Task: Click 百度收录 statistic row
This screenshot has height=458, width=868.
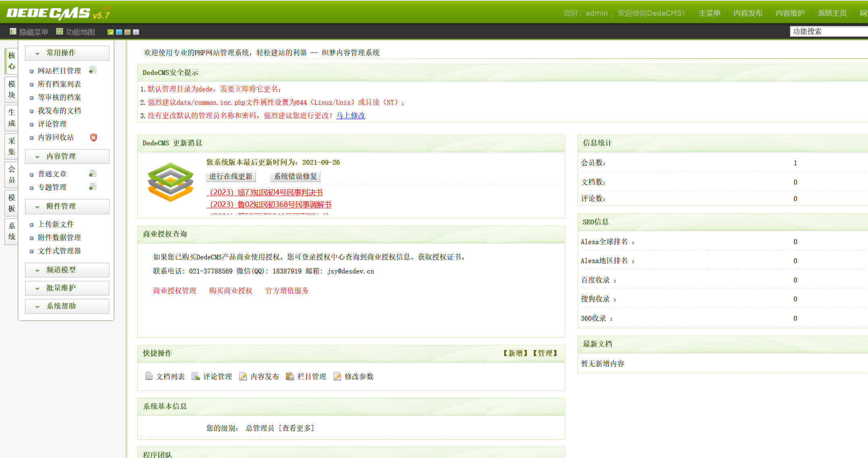Action: (x=723, y=280)
